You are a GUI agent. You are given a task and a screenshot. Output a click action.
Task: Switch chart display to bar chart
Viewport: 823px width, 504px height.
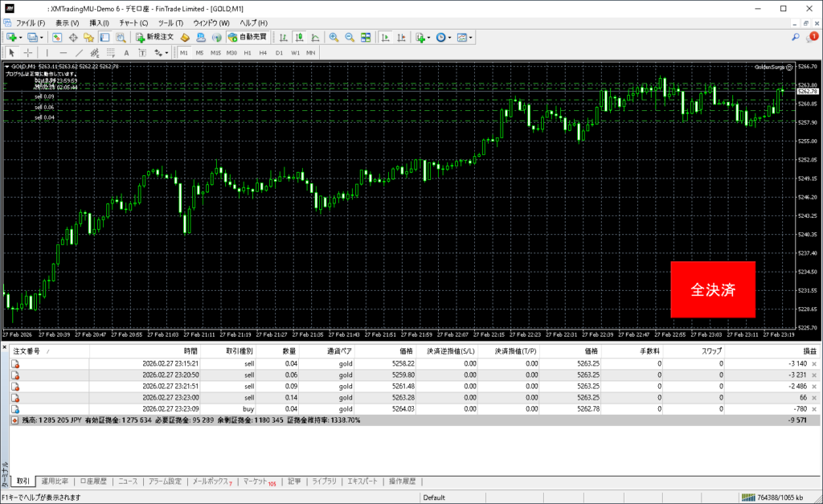pyautogui.click(x=283, y=37)
